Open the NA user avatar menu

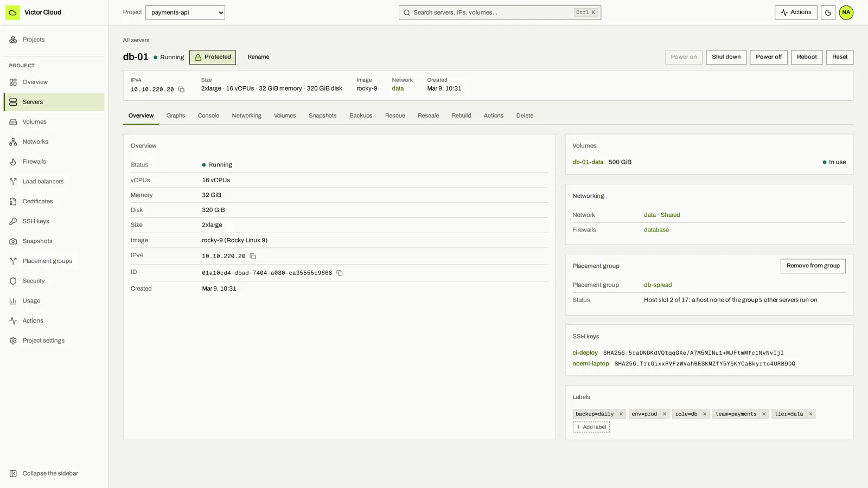(x=846, y=12)
